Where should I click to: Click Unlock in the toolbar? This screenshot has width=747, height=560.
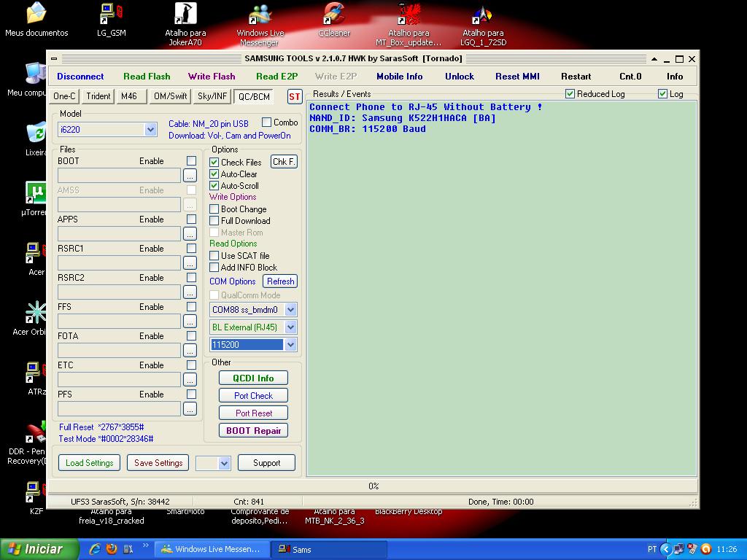click(460, 76)
